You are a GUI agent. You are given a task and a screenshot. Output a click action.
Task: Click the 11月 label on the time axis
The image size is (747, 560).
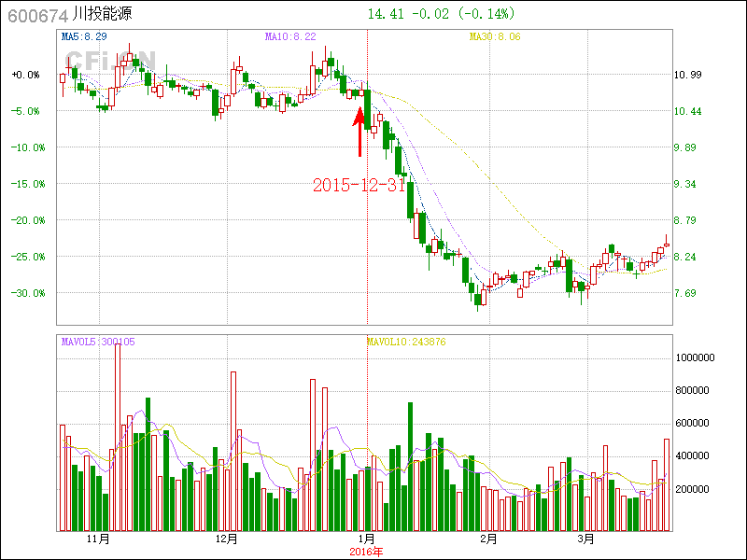pos(98,539)
